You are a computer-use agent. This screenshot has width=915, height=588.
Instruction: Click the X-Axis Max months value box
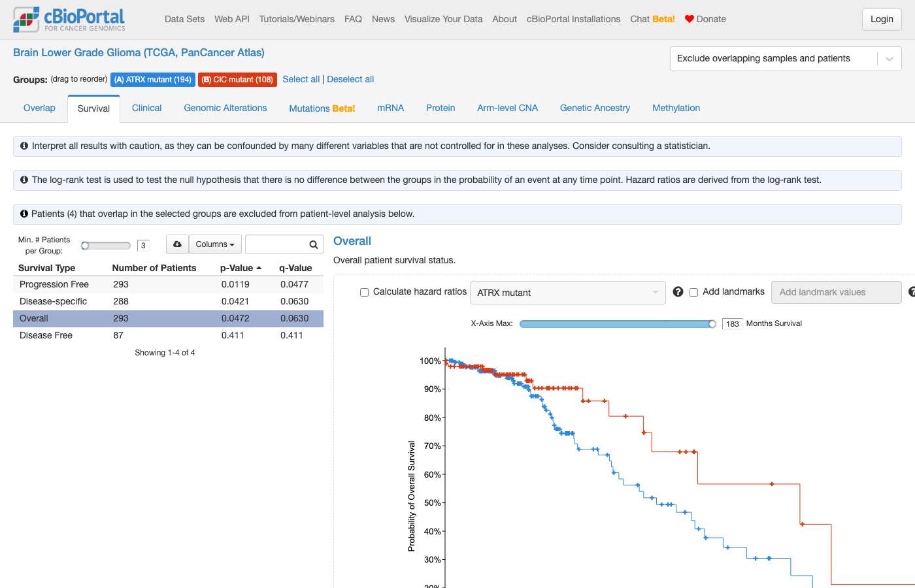point(733,324)
